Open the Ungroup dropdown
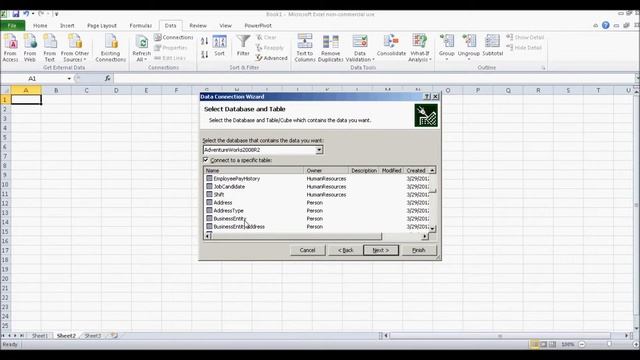 point(469,56)
